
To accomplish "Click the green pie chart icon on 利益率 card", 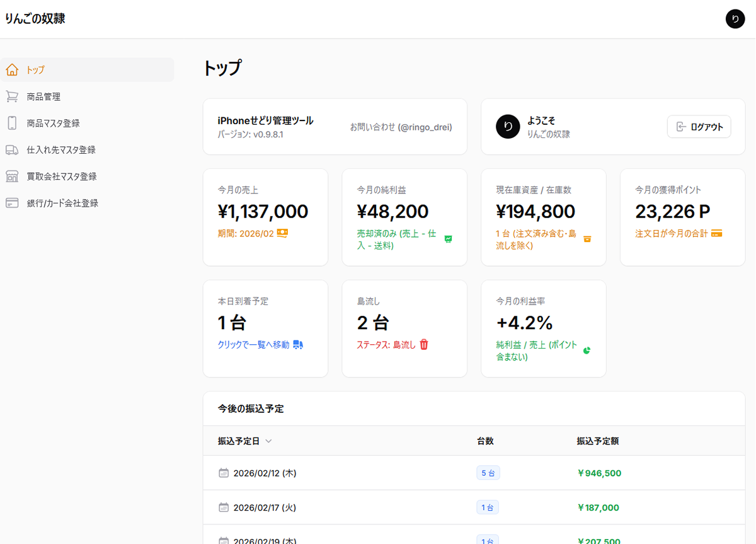I will pos(585,351).
